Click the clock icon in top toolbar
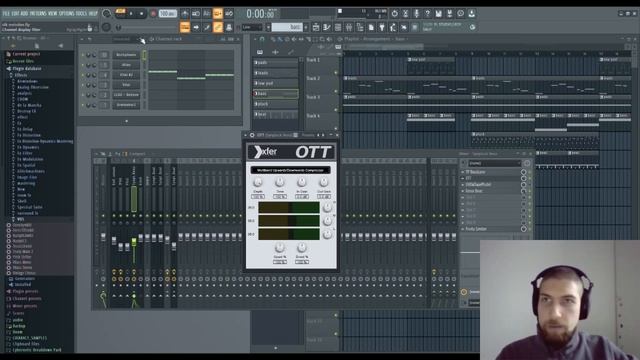 click(460, 13)
